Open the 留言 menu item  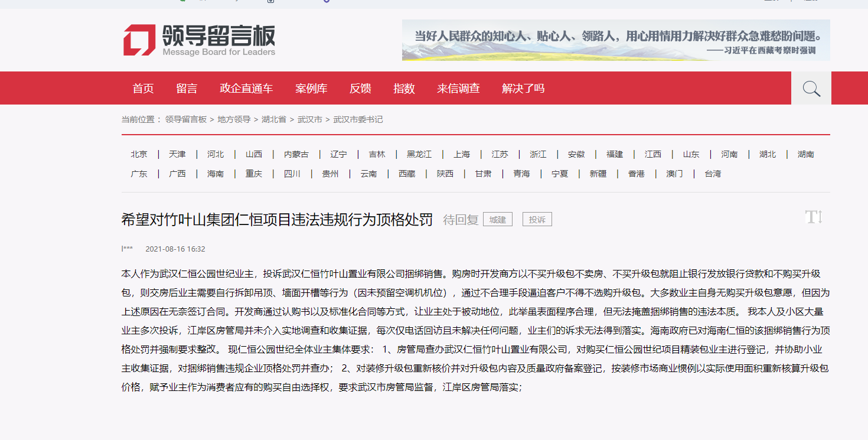(187, 89)
